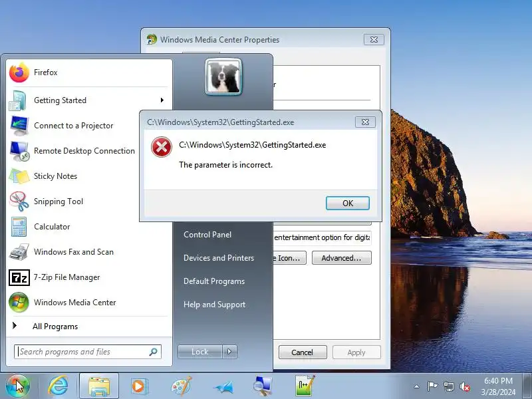Click the Advanced... button in Properties
Viewport: 532px width, 399px height.
(x=342, y=258)
